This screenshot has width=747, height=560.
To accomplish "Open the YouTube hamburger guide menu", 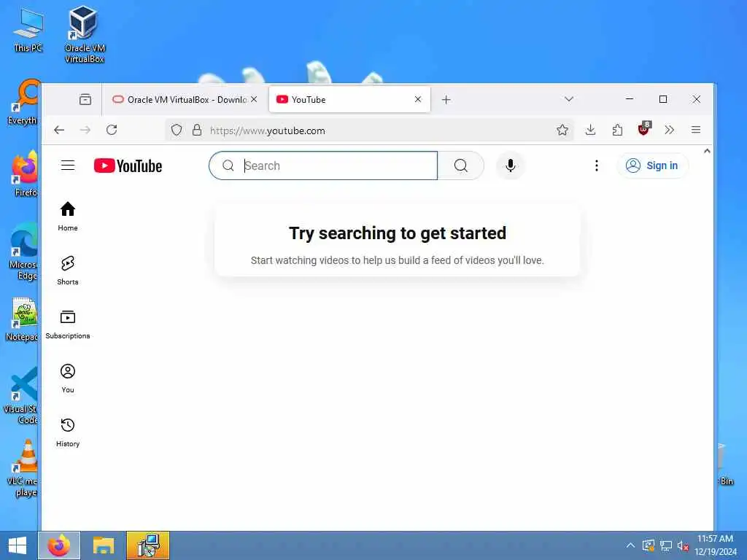I will (x=68, y=166).
